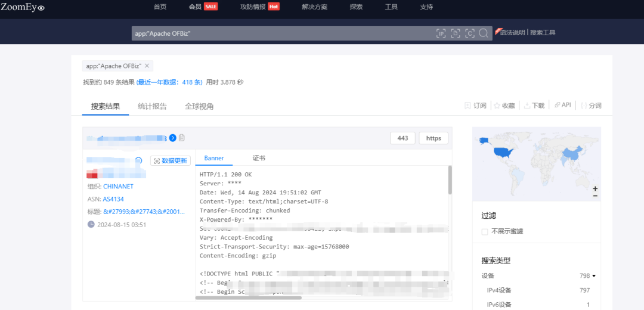This screenshot has height=310, width=644.
Task: Click the Date: Wed, 14 Aug 2024 line
Action: pyautogui.click(x=261, y=193)
